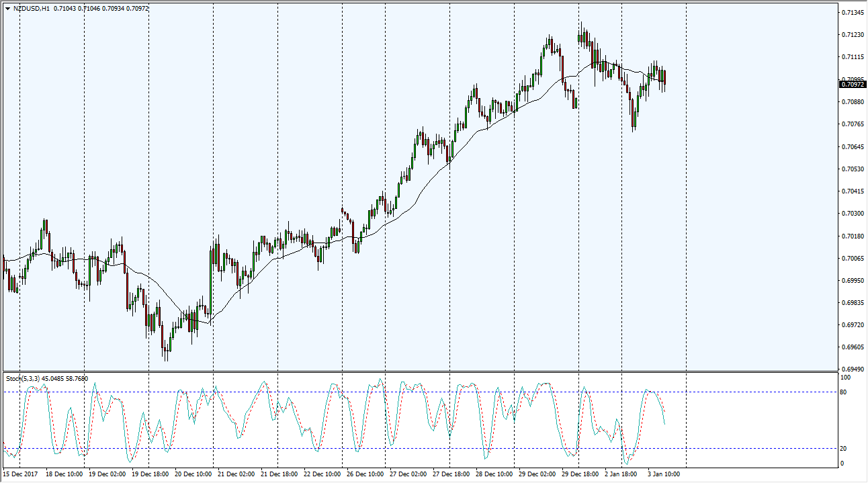Click the 0.70300 price axis label

pyautogui.click(x=853, y=214)
